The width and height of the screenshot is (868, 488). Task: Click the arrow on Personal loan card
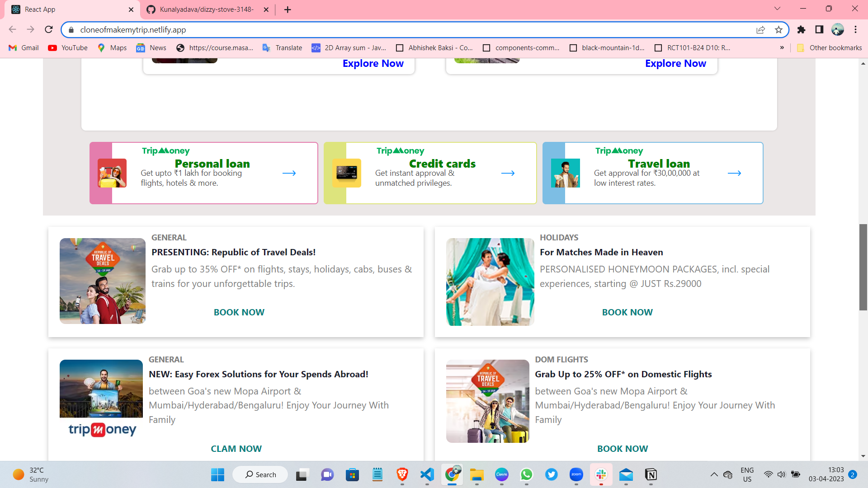(x=289, y=173)
